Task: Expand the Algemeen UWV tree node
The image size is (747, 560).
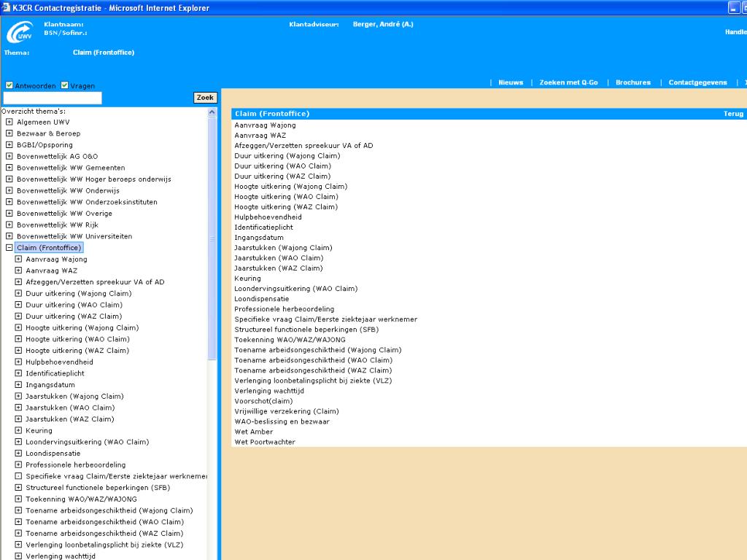Action: point(9,122)
